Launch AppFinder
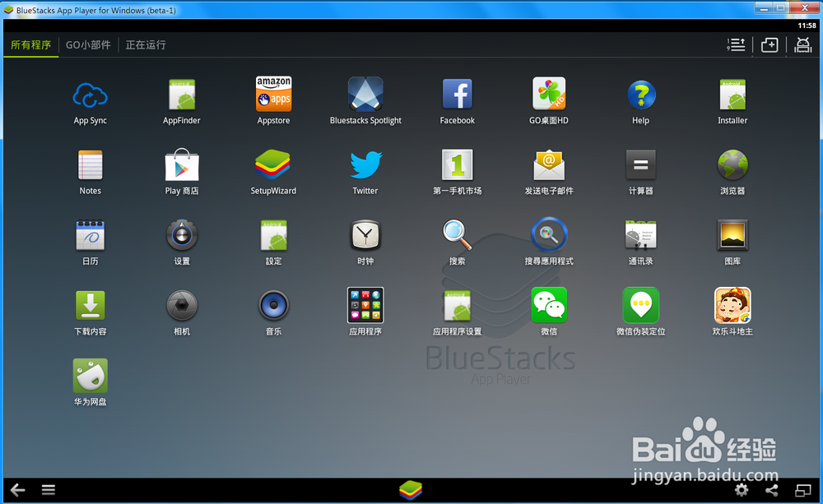 coord(182,95)
